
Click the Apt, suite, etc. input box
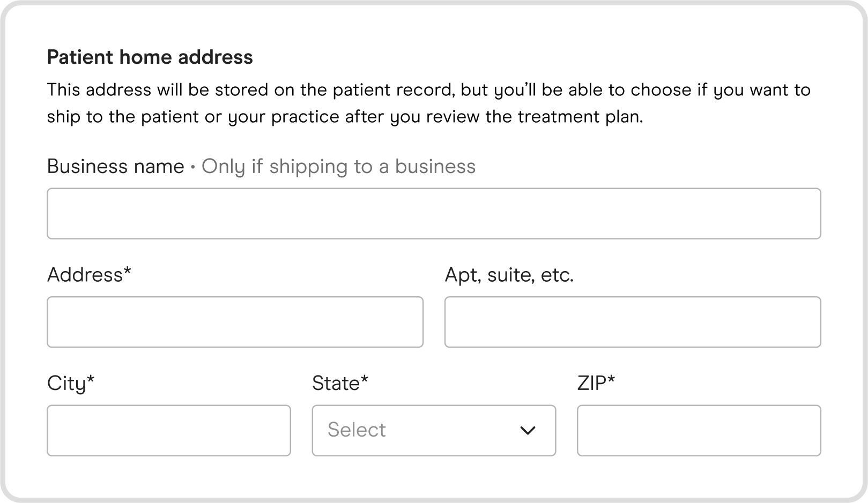632,322
